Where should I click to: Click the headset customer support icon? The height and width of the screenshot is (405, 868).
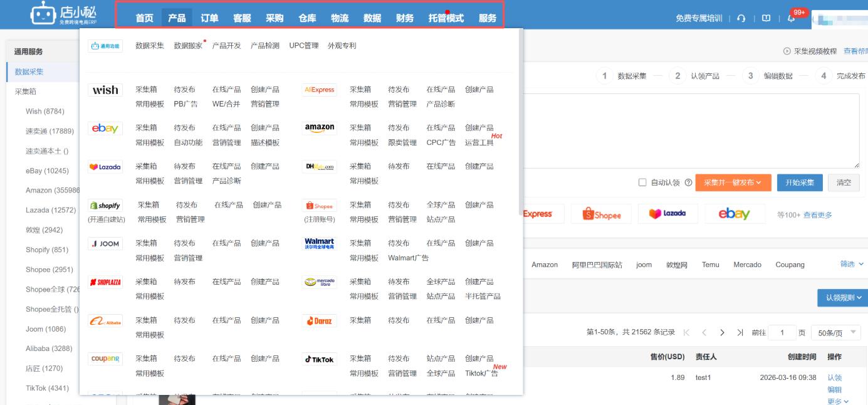[x=741, y=18]
